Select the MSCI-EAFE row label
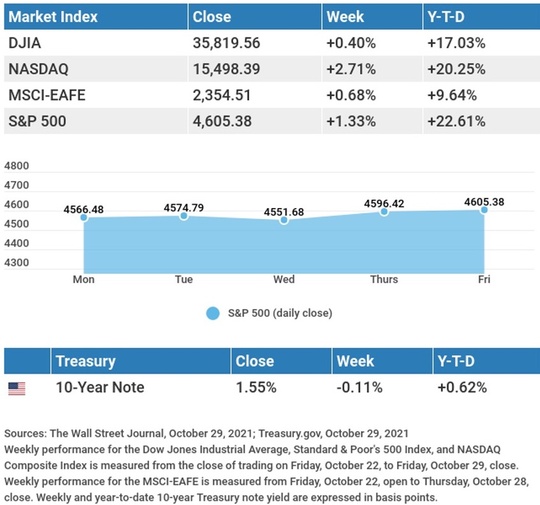This screenshot has width=540, height=505. click(x=47, y=95)
